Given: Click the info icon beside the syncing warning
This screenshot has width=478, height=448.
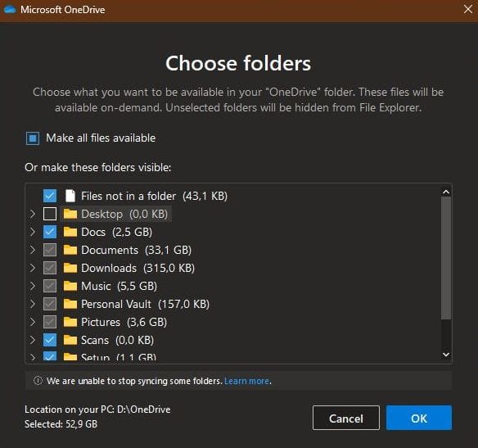Looking at the screenshot, I should coord(38,381).
